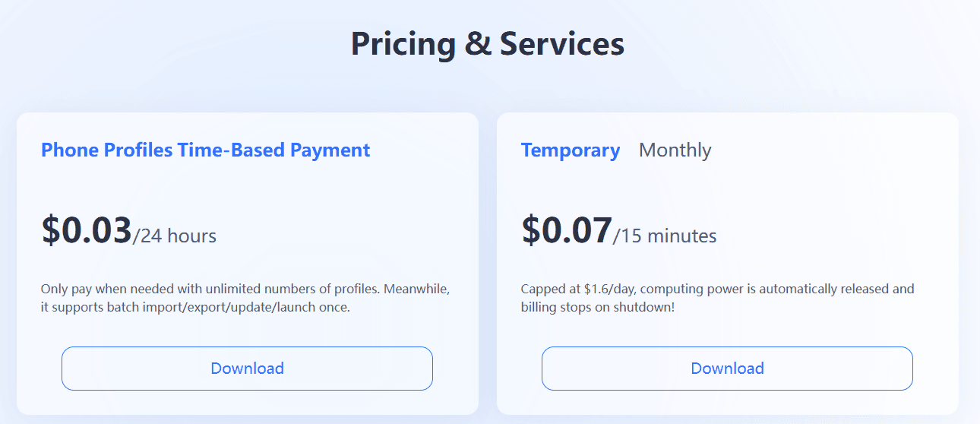Image resolution: width=980 pixels, height=424 pixels.
Task: Click the $0.03 price figure
Action: (x=87, y=231)
